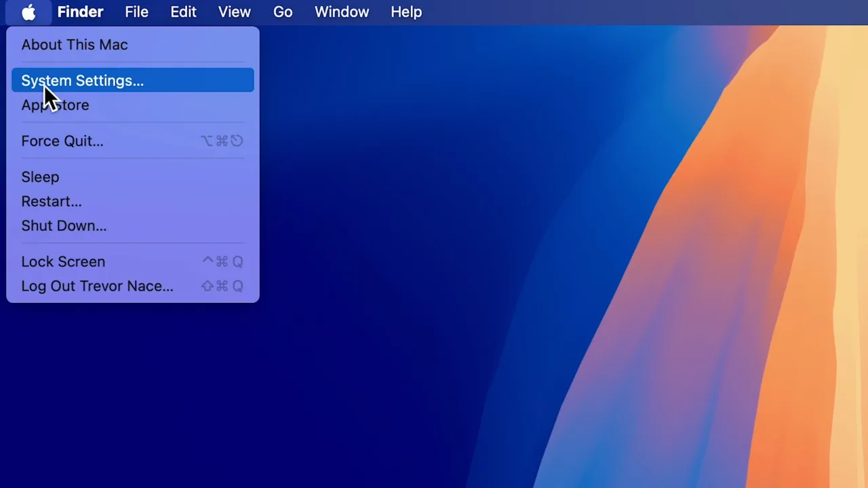This screenshot has height=488, width=868.
Task: Put the Mac to Sleep
Action: (40, 177)
